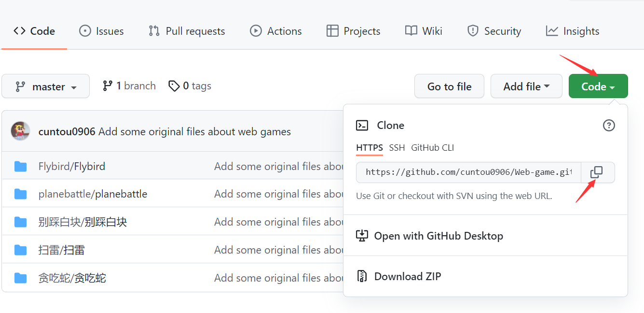Click the folder icon beside Flybird/Flybird

20,166
